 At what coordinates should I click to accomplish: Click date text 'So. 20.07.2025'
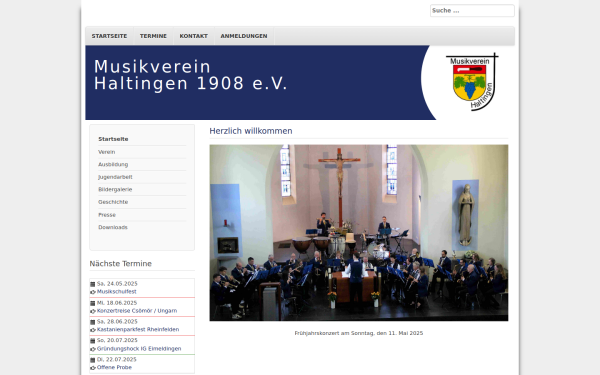click(117, 340)
